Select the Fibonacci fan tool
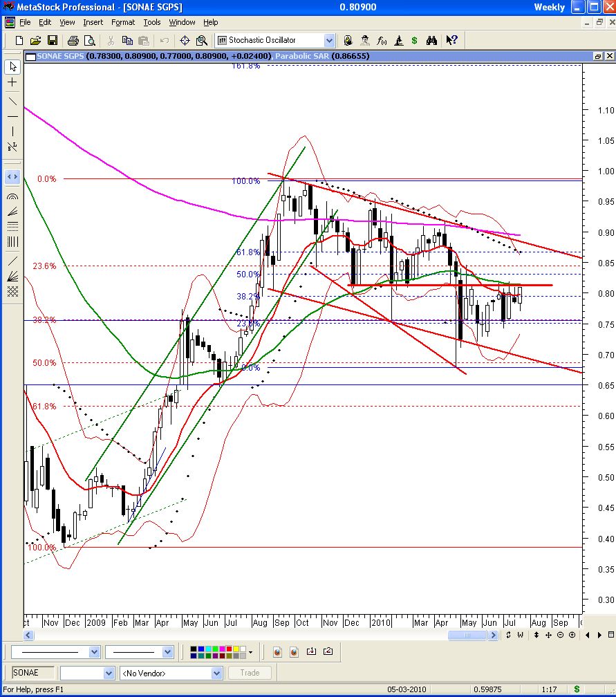The height and width of the screenshot is (697, 616). tap(12, 211)
